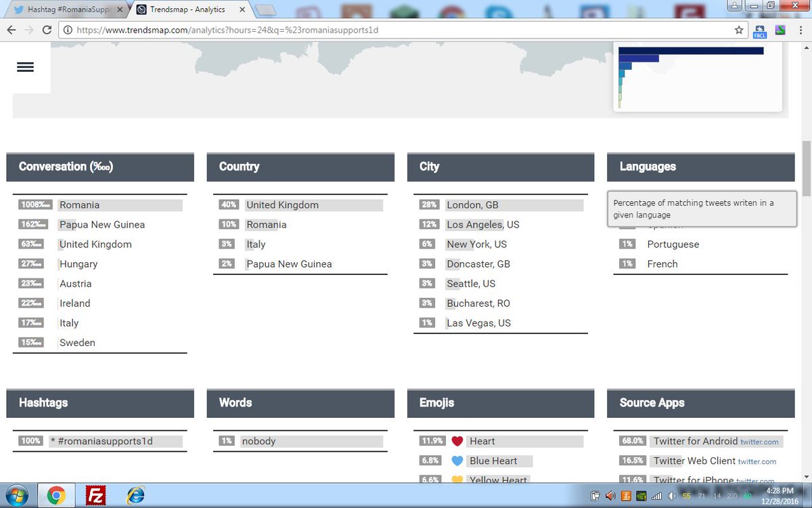The height and width of the screenshot is (508, 812).
Task: Click the Country panel header
Action: coord(300,167)
